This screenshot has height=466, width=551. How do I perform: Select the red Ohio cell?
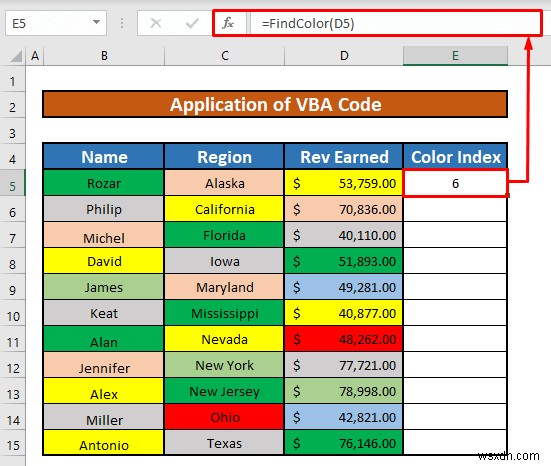[x=224, y=417]
